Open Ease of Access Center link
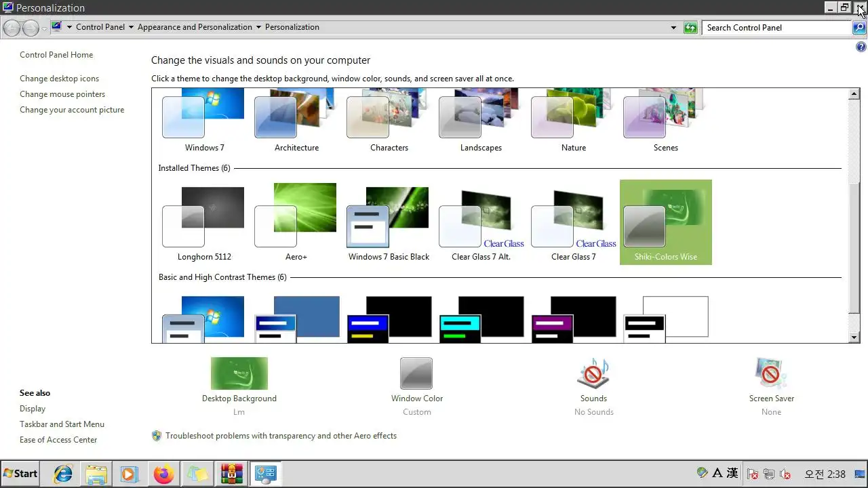 pos(58,440)
